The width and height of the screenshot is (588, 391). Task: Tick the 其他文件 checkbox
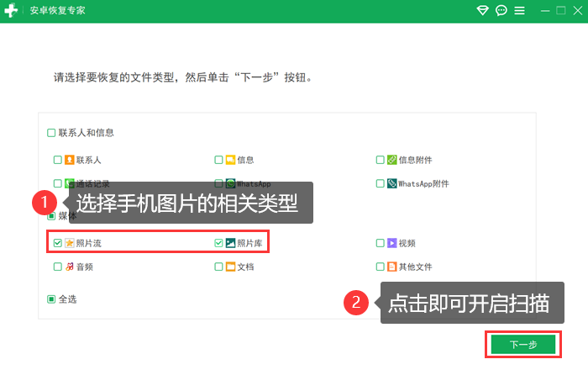[x=380, y=267]
